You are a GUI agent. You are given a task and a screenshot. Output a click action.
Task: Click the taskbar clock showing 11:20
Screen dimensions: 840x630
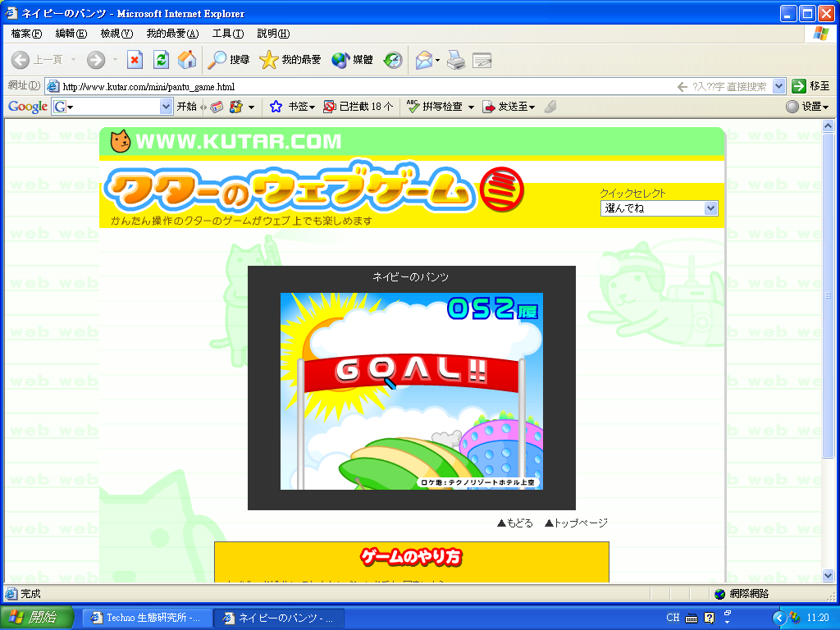point(818,618)
